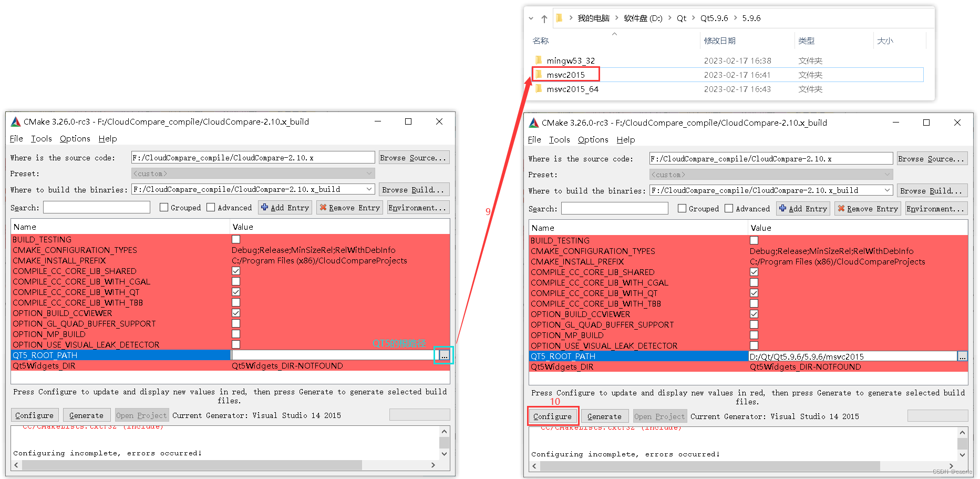Viewport: 980px width, 479px height.
Task: Click CMake logo icon in right window title
Action: 534,123
